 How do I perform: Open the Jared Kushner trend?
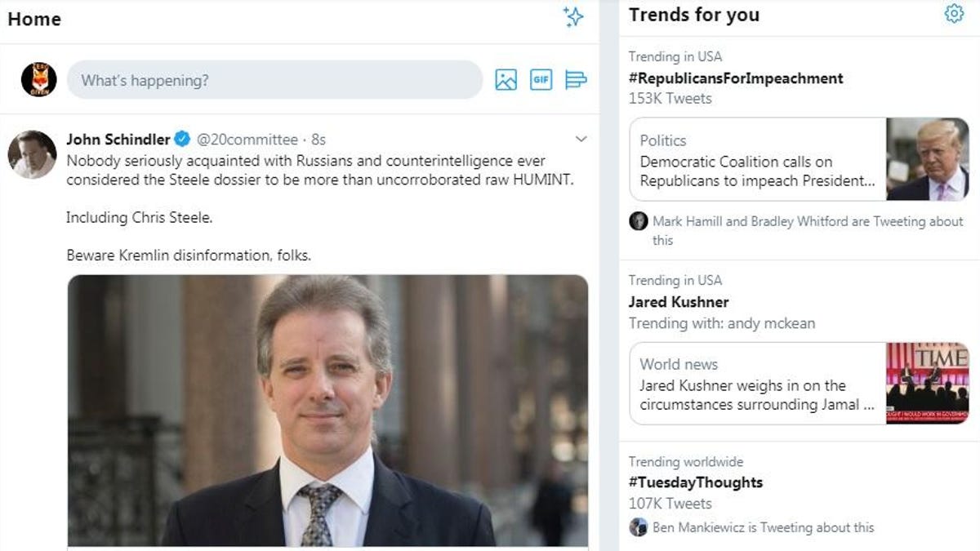(679, 302)
